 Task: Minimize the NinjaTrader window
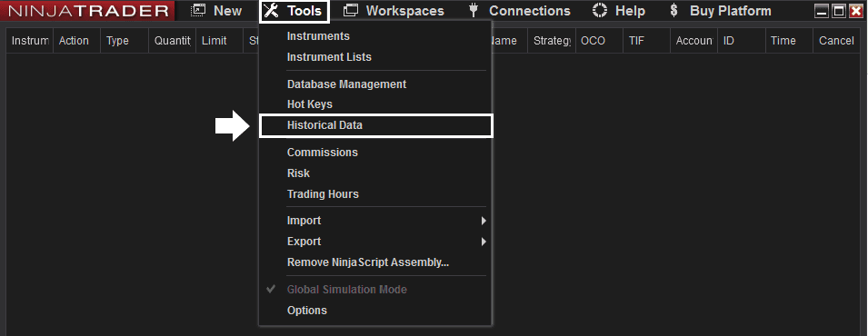coord(823,11)
